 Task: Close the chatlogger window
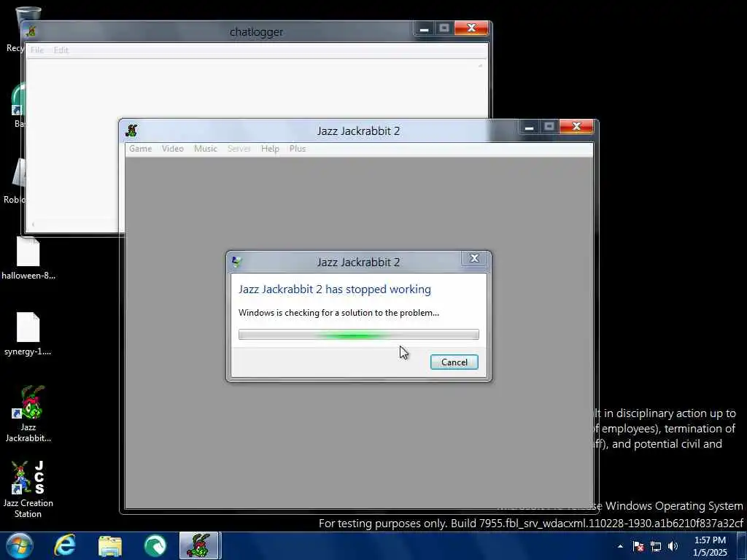click(471, 28)
